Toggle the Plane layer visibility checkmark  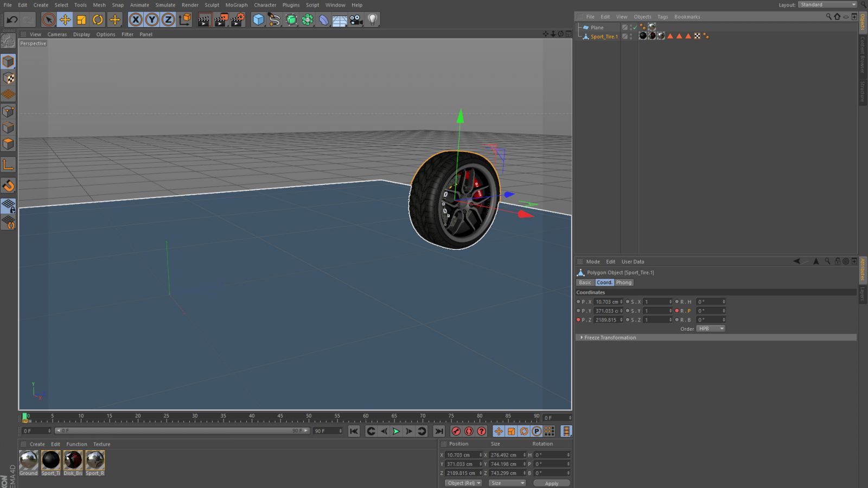[x=635, y=28]
